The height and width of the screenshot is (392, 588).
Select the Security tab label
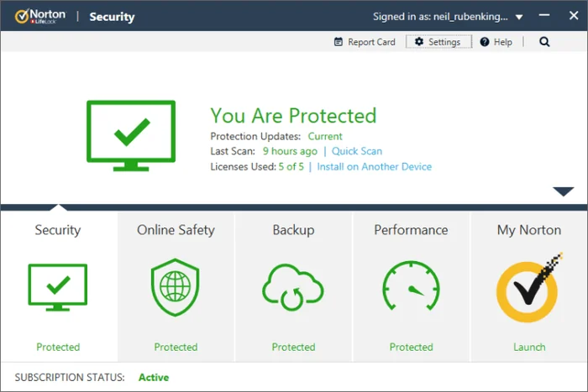(58, 230)
